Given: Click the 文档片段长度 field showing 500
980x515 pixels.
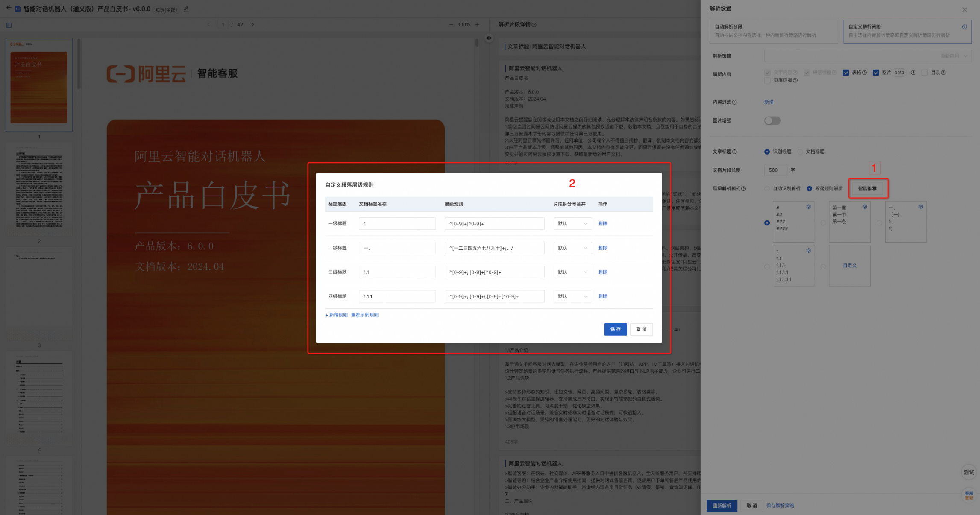Looking at the screenshot, I should pos(775,170).
